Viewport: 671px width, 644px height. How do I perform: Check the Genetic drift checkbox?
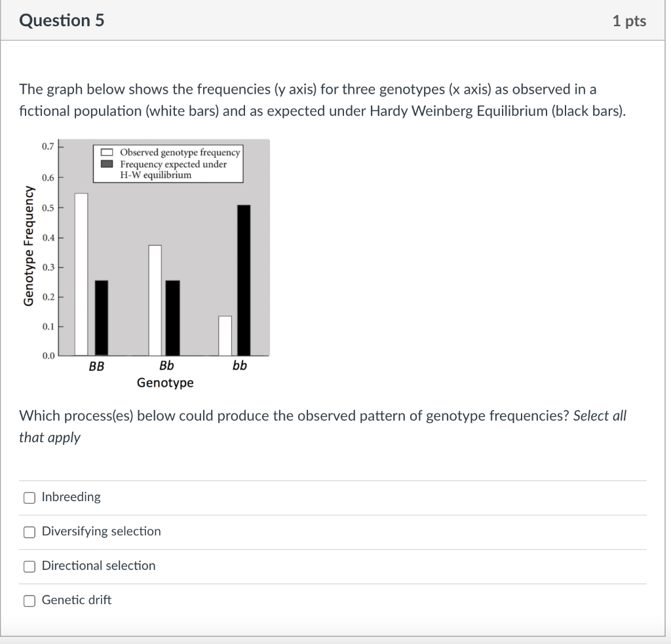[29, 600]
